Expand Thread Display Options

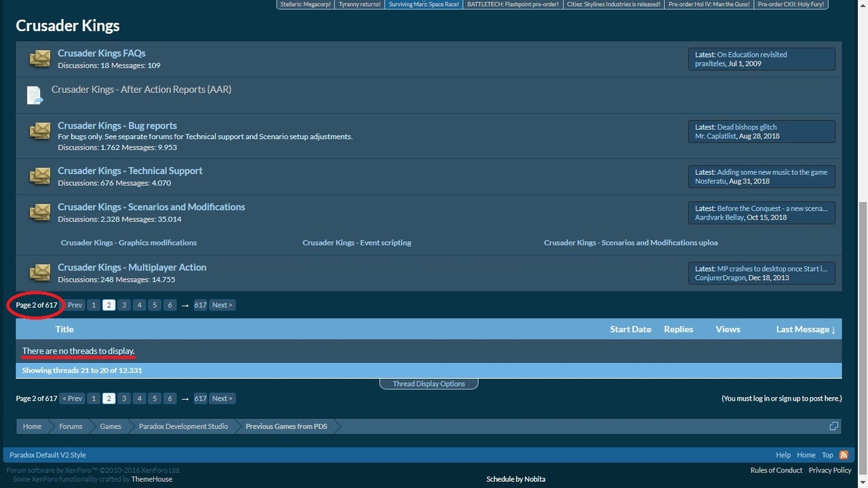coord(429,384)
